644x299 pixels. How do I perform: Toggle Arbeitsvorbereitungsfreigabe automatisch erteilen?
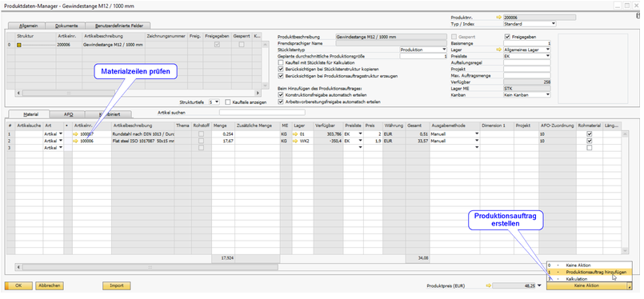(281, 102)
